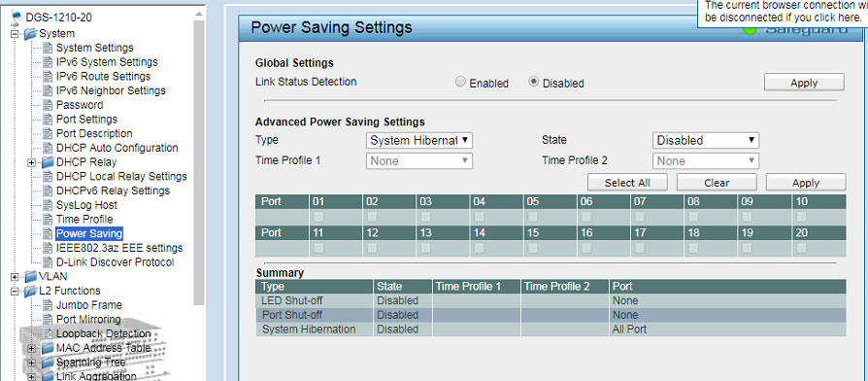This screenshot has width=868, height=381.
Task: Open Time Profile in the tree
Action: [84, 220]
